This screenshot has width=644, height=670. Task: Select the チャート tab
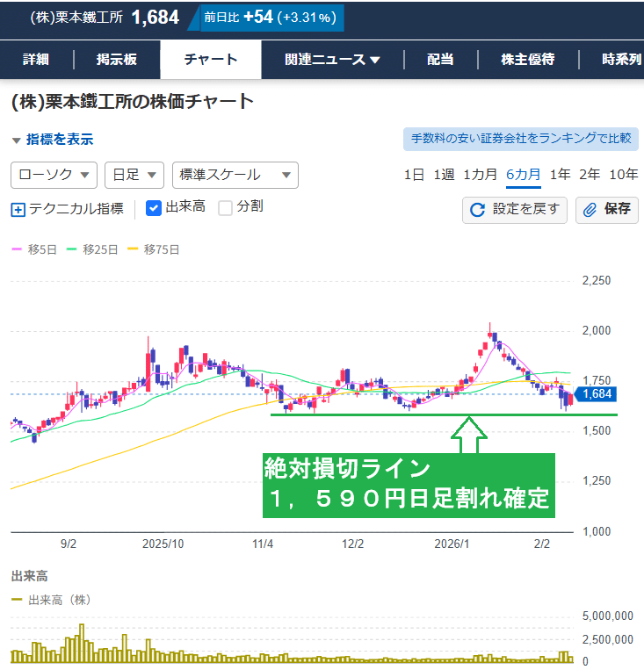(x=211, y=60)
